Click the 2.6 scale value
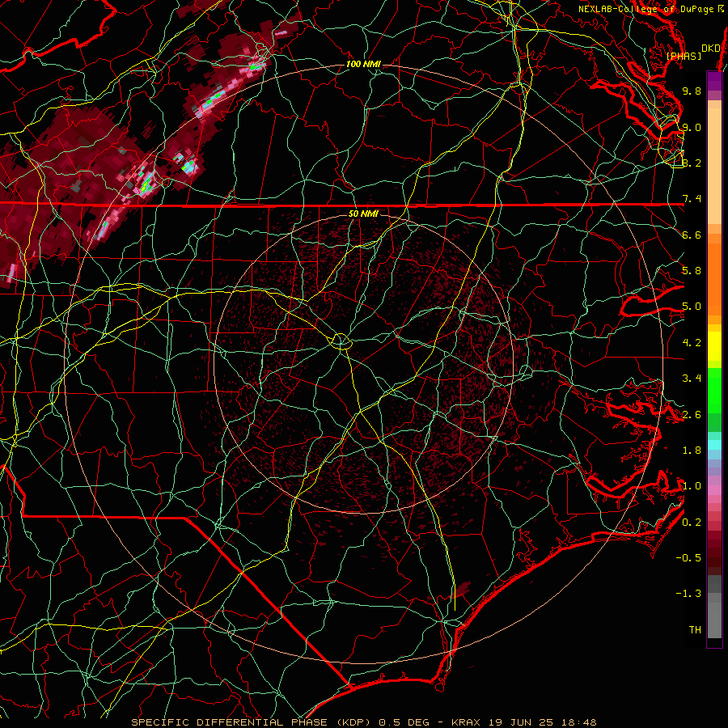Screen dimensions: 728x728 coord(692,415)
